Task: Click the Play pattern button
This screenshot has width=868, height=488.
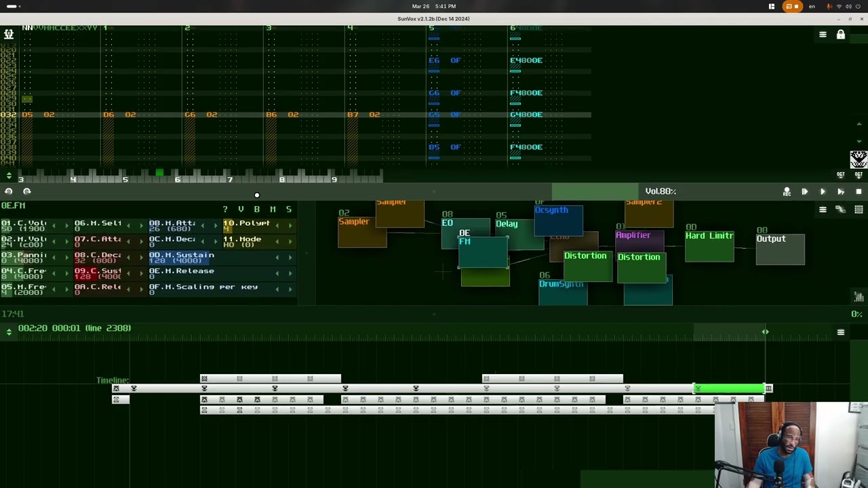Action: (841, 192)
